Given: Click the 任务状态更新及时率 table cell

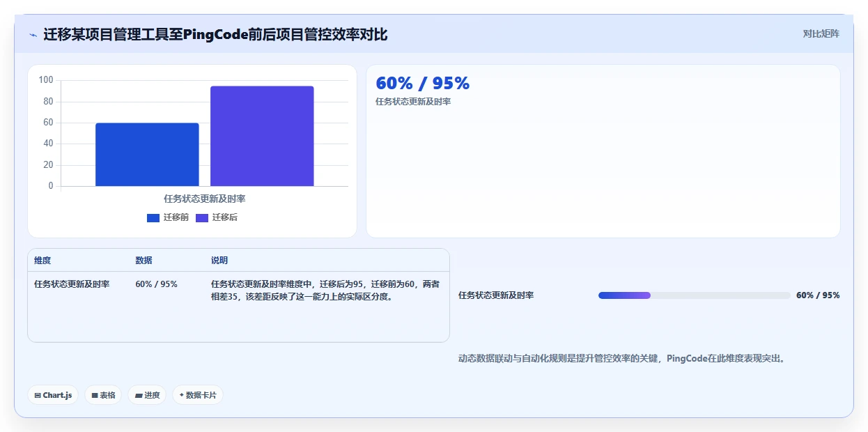Looking at the screenshot, I should pos(72,284).
